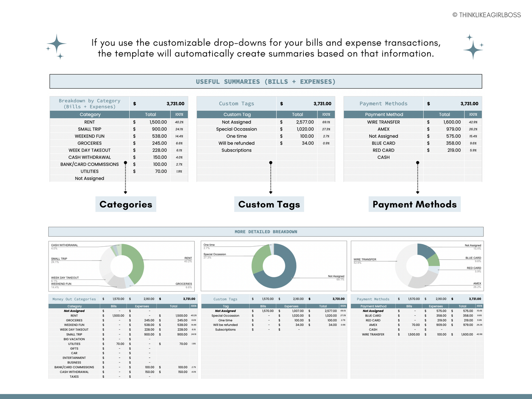Viewport: 532px width, 399px height.
Task: Select the CASH payment method row
Action: click(383, 157)
